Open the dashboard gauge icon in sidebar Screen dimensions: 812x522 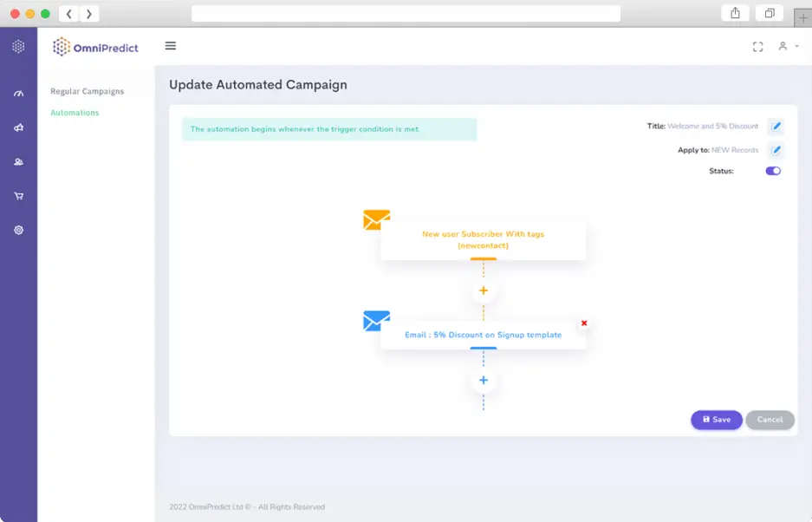[x=18, y=94]
